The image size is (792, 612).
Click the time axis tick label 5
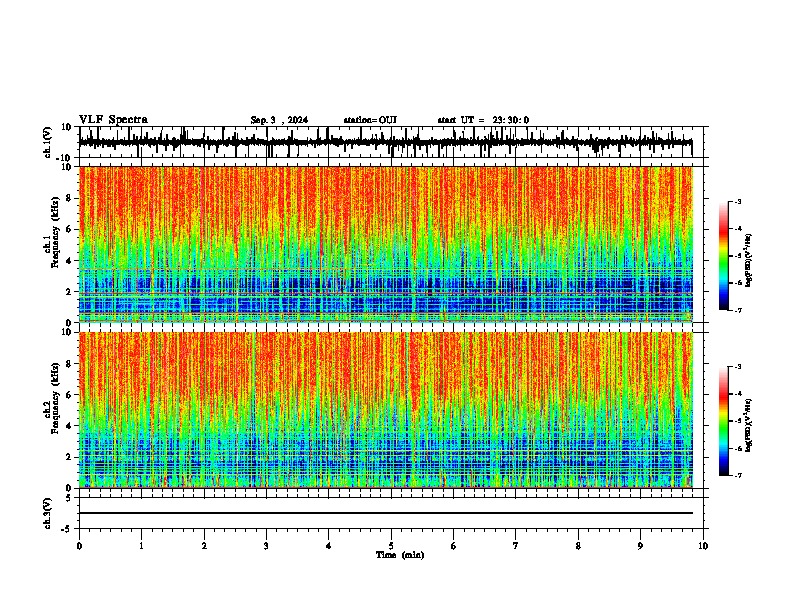point(391,546)
